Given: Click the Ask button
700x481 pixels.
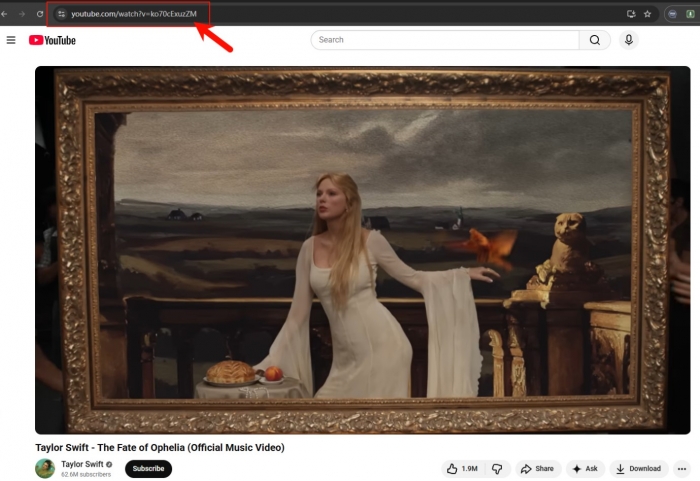Looking at the screenshot, I should click(x=585, y=468).
